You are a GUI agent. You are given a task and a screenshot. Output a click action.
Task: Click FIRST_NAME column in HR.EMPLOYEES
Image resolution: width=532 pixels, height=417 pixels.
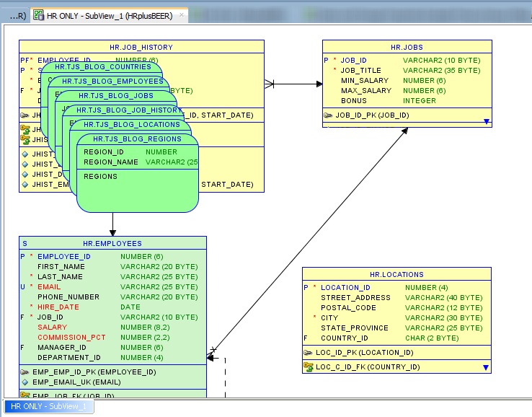tap(61, 266)
